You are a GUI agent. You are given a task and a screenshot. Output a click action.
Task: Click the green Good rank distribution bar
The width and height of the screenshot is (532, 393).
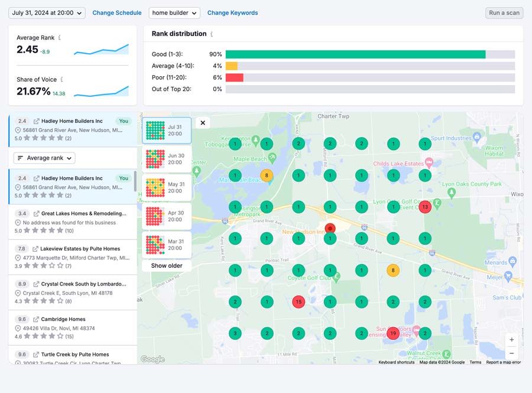[355, 54]
